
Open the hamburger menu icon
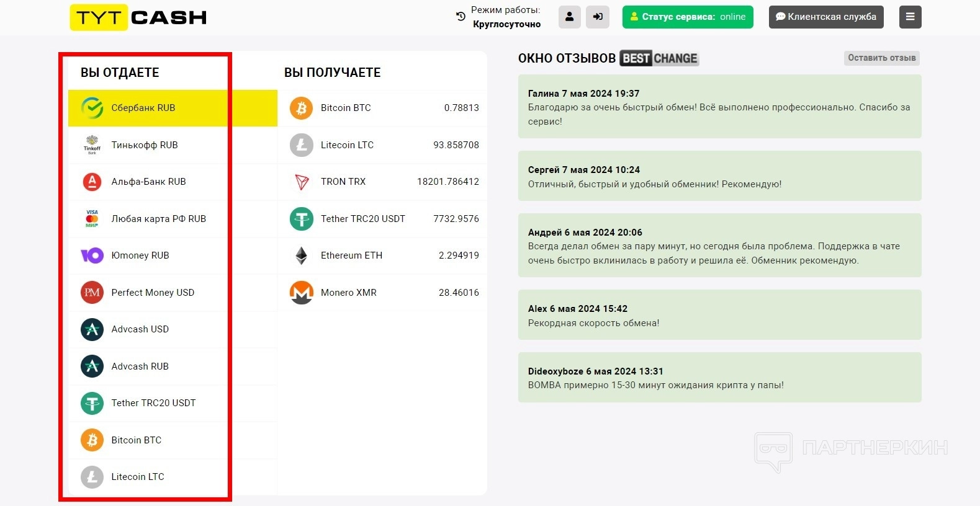tap(910, 17)
